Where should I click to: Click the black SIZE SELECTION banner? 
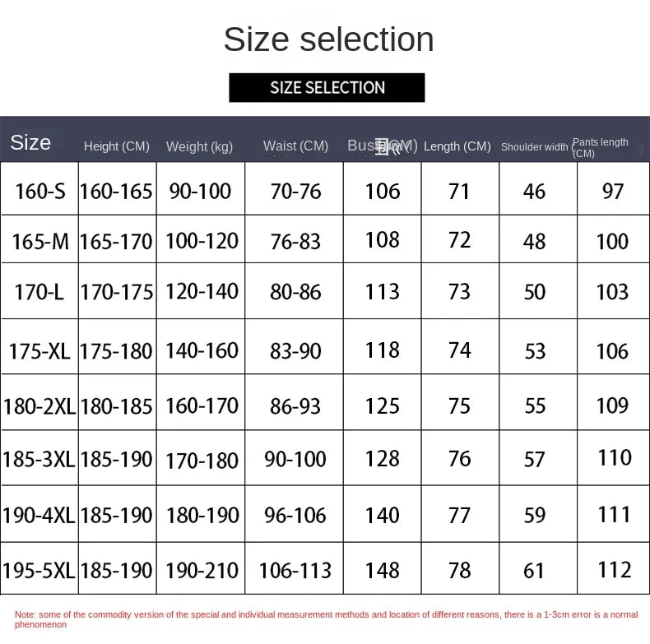coord(327,87)
